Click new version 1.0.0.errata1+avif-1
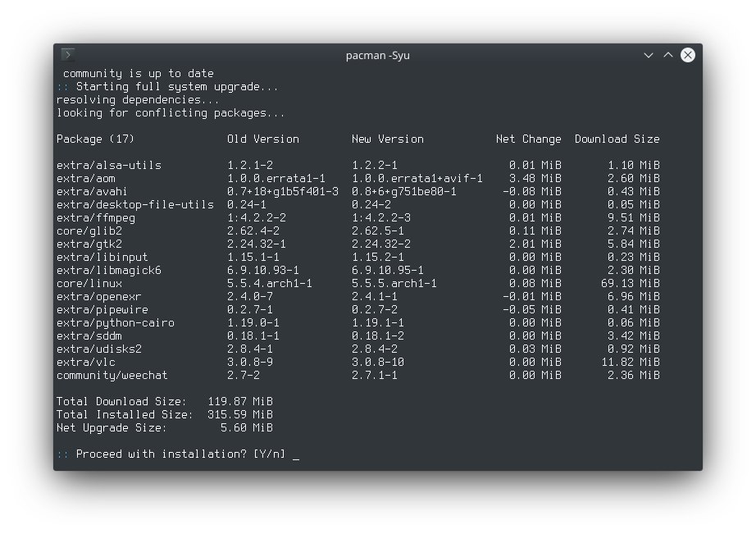Image resolution: width=756 pixels, height=534 pixels. [x=417, y=179]
